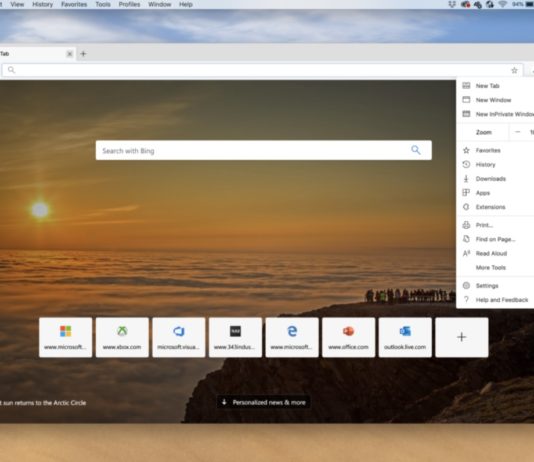Open the Profiles menu in the menu bar
534x462 pixels.
129,4
